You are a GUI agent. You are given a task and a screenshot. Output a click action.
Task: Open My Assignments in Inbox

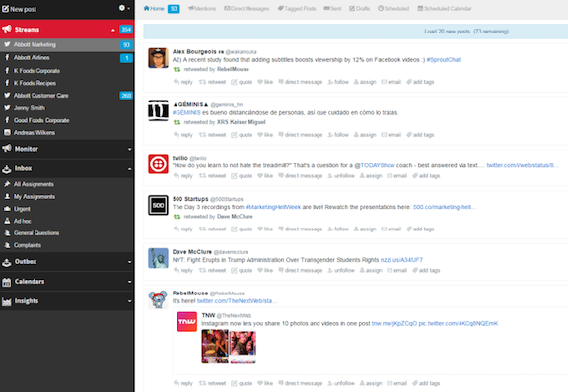coord(67,197)
